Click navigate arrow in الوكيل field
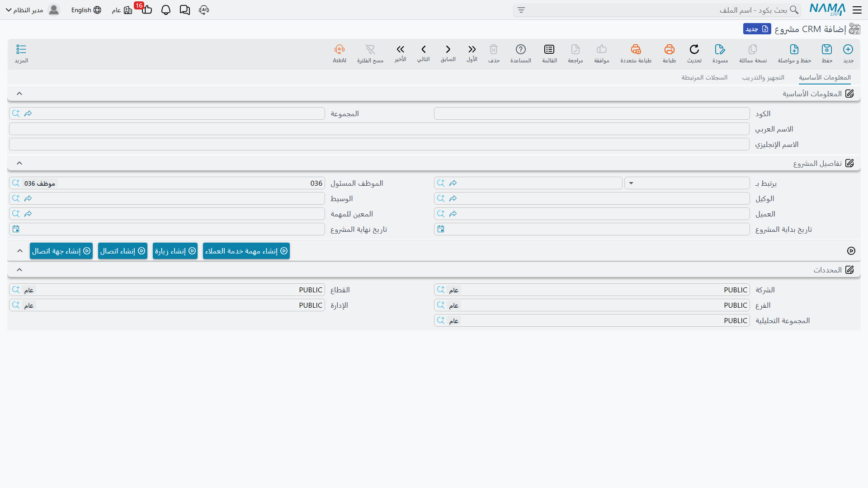 [453, 198]
